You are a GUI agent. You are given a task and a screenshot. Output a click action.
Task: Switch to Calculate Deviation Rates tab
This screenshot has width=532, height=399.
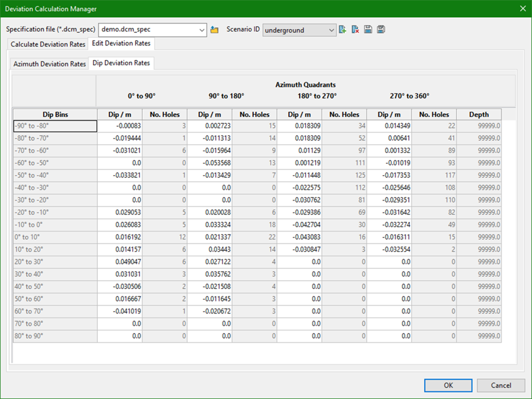coord(48,45)
